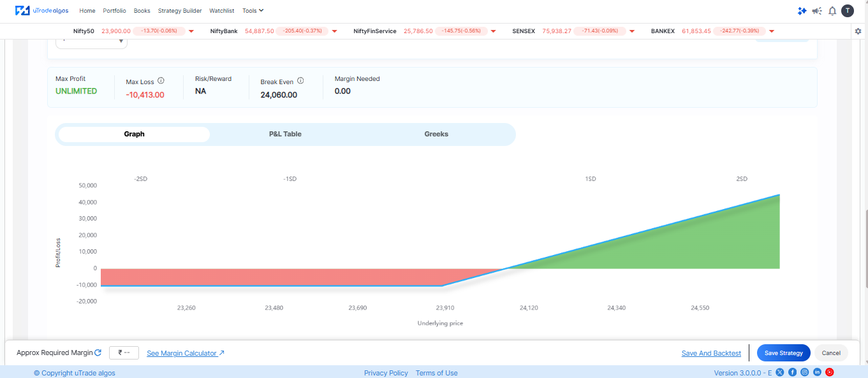Click the Break Even value 24,060.00
This screenshot has height=378, width=868.
coord(279,95)
